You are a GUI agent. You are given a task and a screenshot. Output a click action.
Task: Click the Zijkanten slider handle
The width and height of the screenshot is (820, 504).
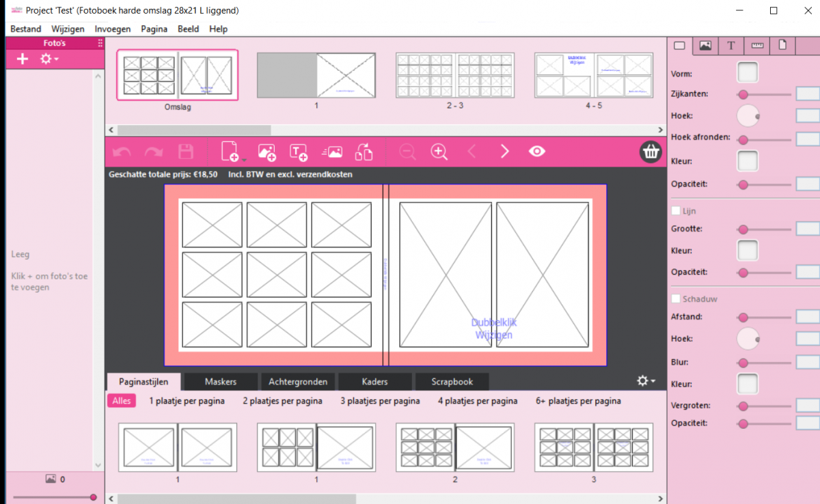pos(743,94)
